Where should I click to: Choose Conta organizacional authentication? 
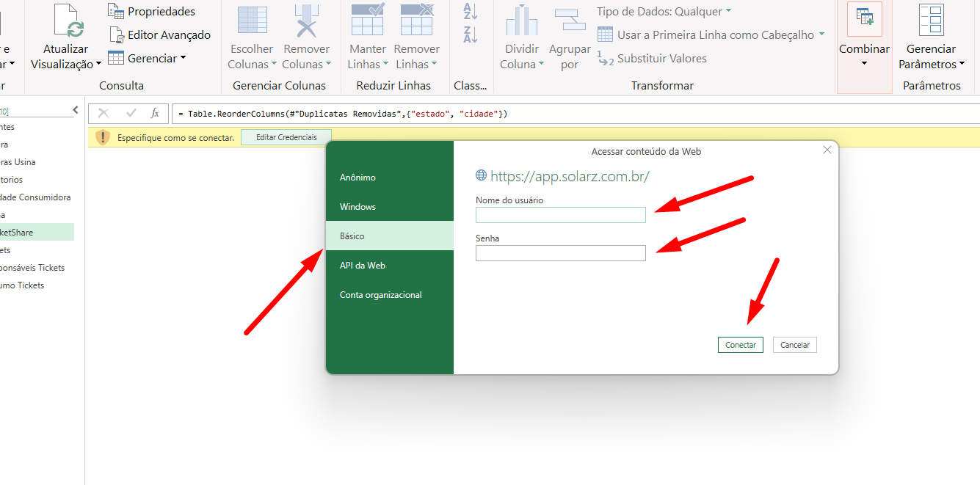pyautogui.click(x=380, y=295)
